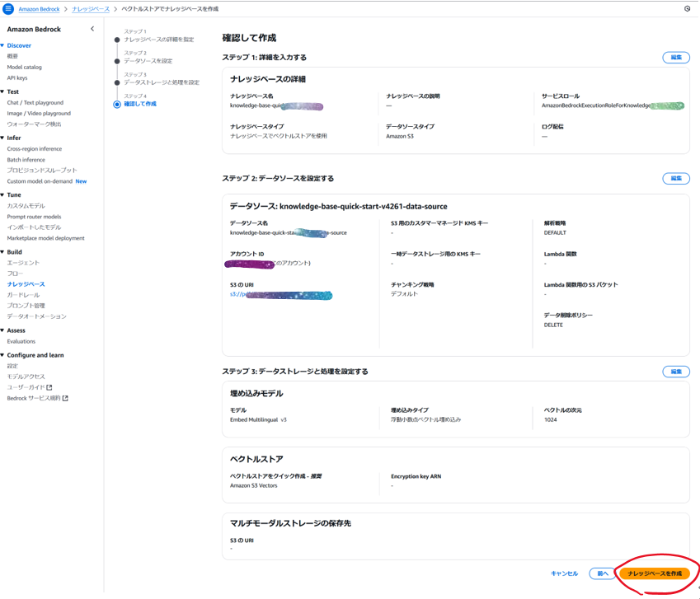This screenshot has width=700, height=599.
Task: Click the info icon at top right
Action: click(x=687, y=8)
